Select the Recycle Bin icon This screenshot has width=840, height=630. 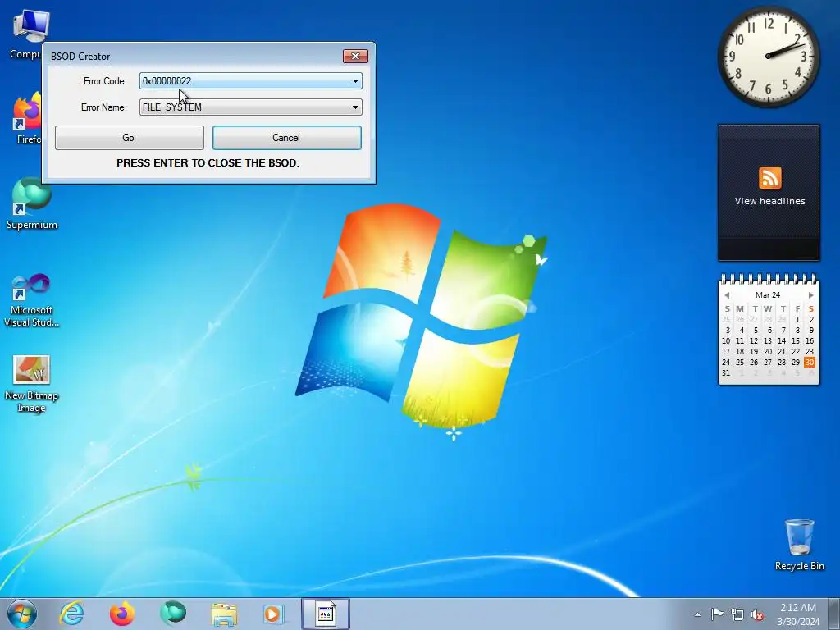click(799, 545)
